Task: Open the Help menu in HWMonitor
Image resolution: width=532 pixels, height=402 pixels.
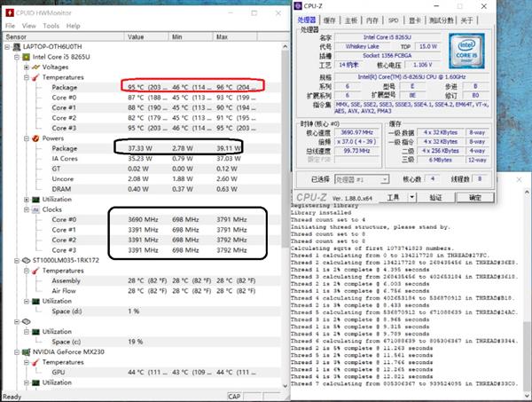Action: point(73,26)
